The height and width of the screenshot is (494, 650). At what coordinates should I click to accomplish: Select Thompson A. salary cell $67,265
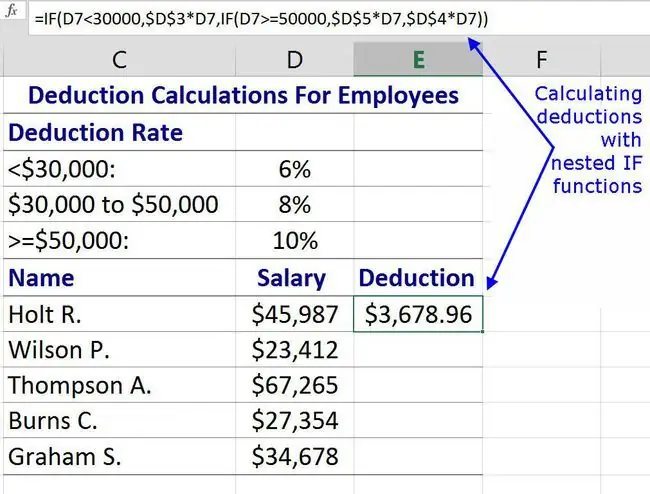pyautogui.click(x=295, y=385)
